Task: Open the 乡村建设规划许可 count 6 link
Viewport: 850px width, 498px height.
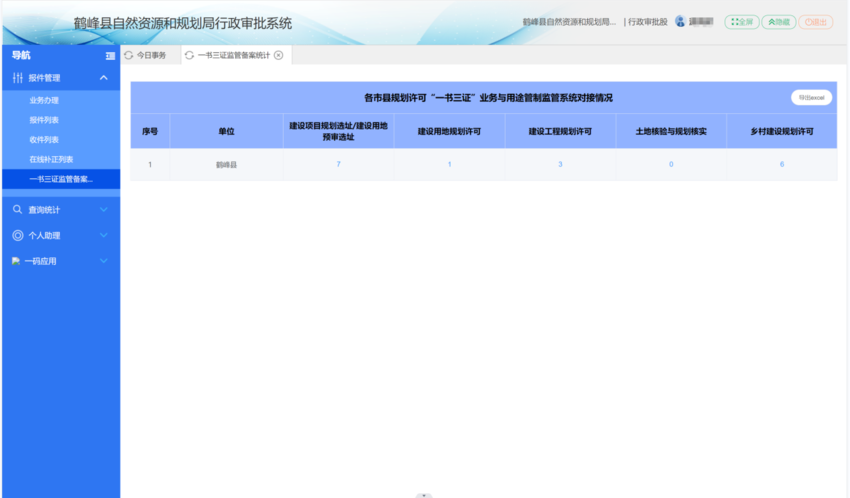Action: click(782, 164)
